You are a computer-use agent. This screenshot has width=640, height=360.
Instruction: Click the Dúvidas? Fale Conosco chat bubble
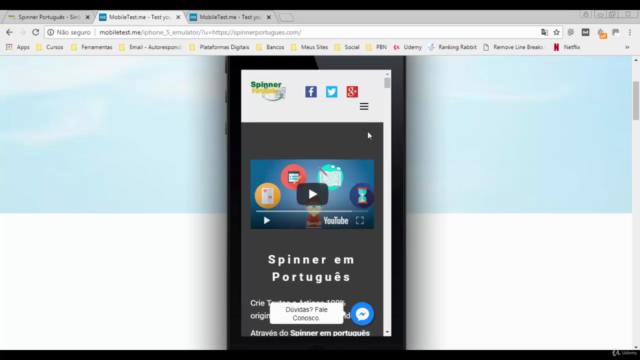[x=306, y=314]
